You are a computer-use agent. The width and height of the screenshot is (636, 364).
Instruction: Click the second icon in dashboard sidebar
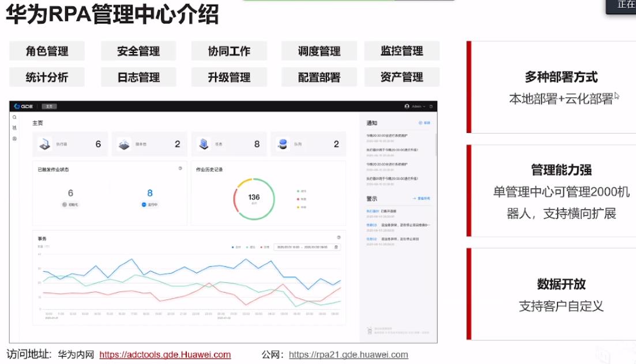pyautogui.click(x=14, y=128)
